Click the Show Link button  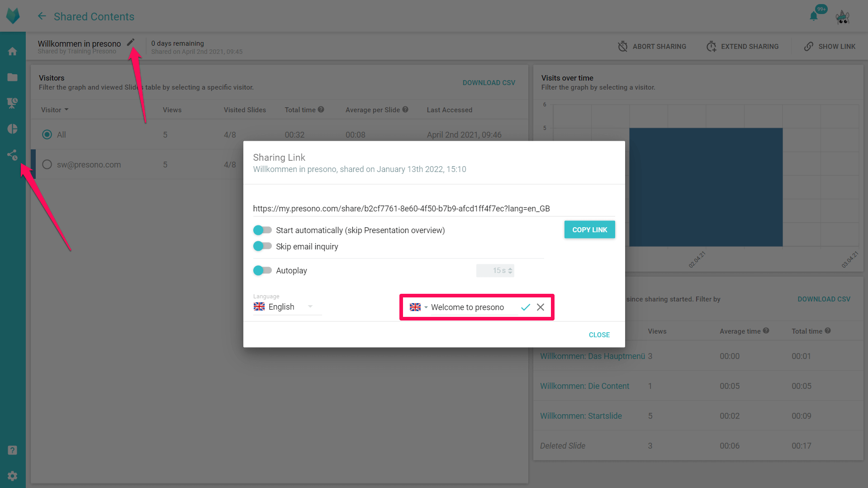click(830, 46)
